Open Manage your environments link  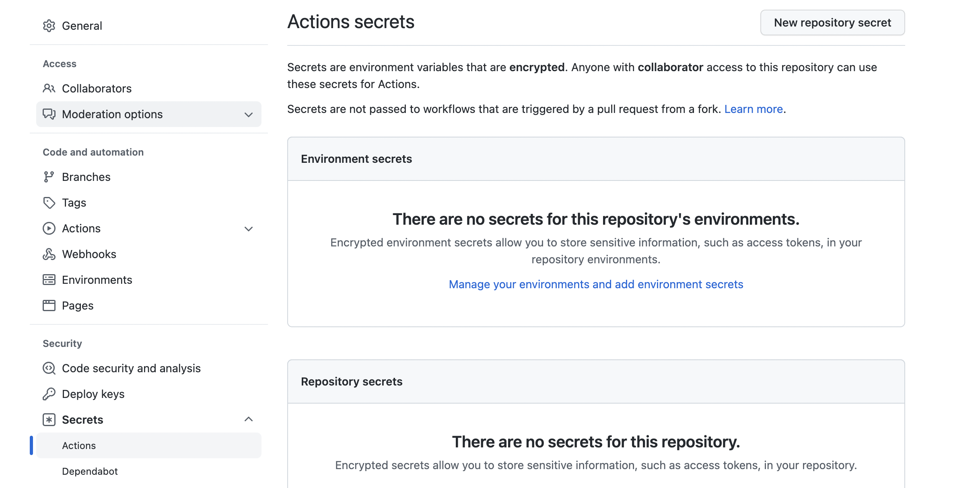tap(596, 284)
